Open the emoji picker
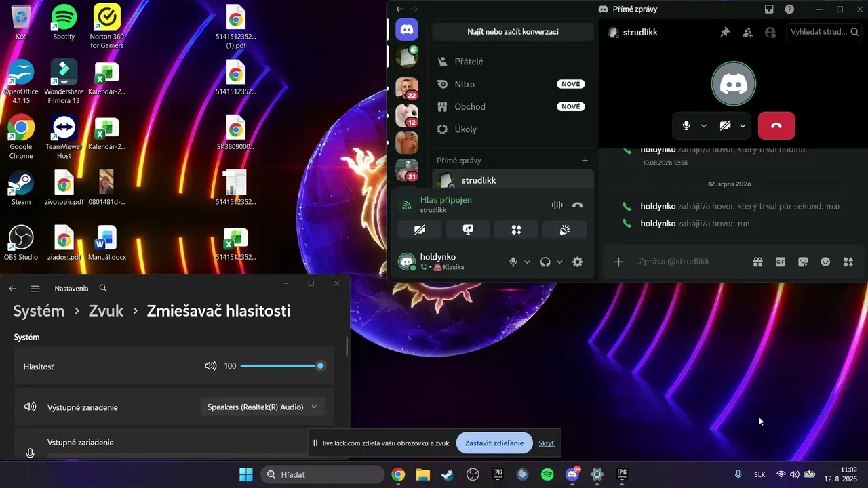 [825, 262]
